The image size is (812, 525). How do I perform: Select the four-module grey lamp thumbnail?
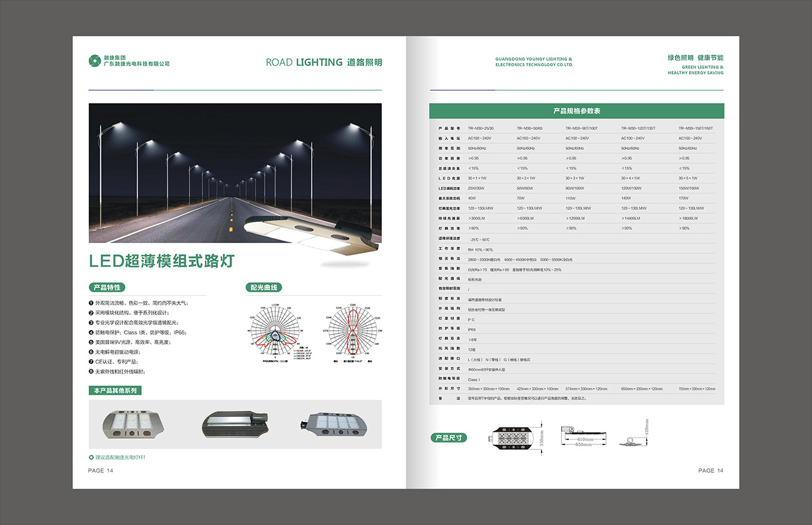[x=335, y=424]
